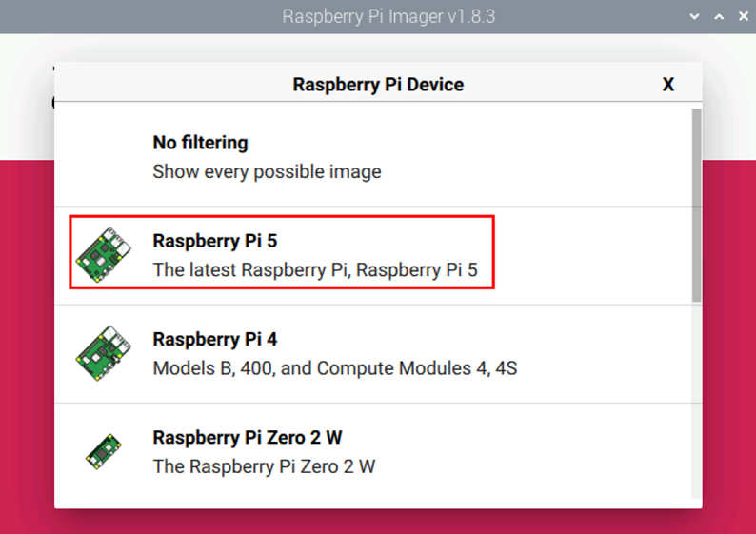Click the Raspberry Pi 5 board icon

(103, 254)
